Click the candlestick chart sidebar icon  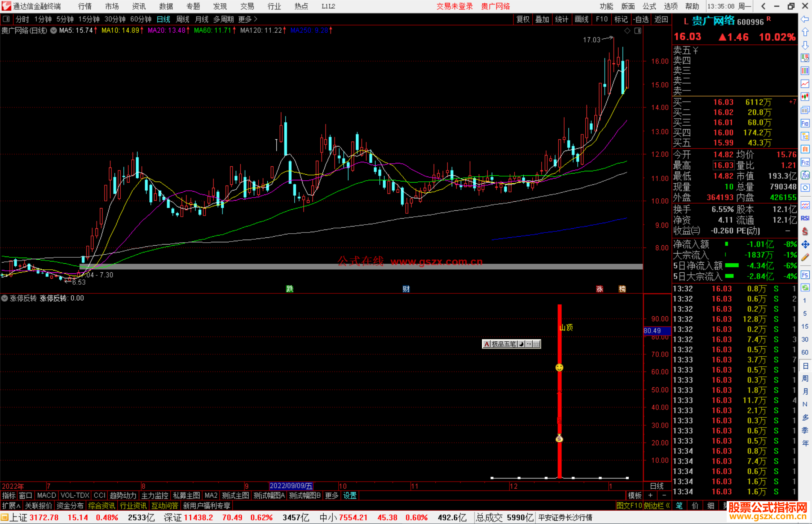pos(805,97)
